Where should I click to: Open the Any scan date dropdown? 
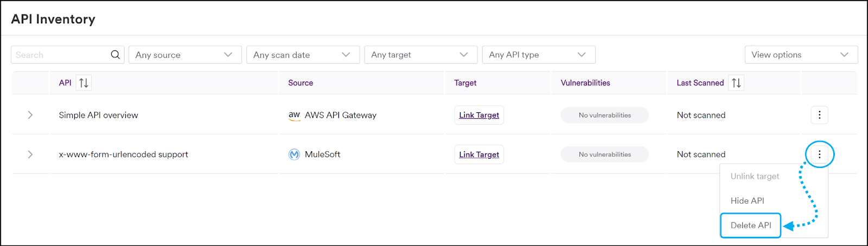click(303, 55)
